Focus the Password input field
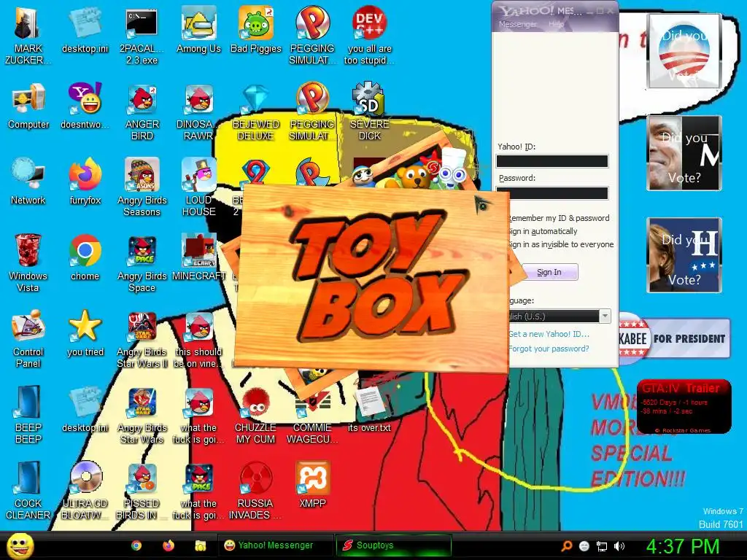This screenshot has height=560, width=747. 552,192
